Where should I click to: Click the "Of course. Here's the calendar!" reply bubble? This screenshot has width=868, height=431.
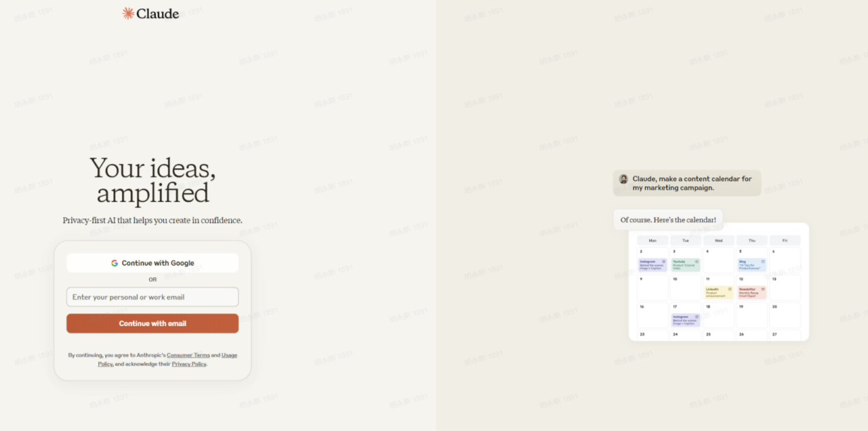click(668, 220)
